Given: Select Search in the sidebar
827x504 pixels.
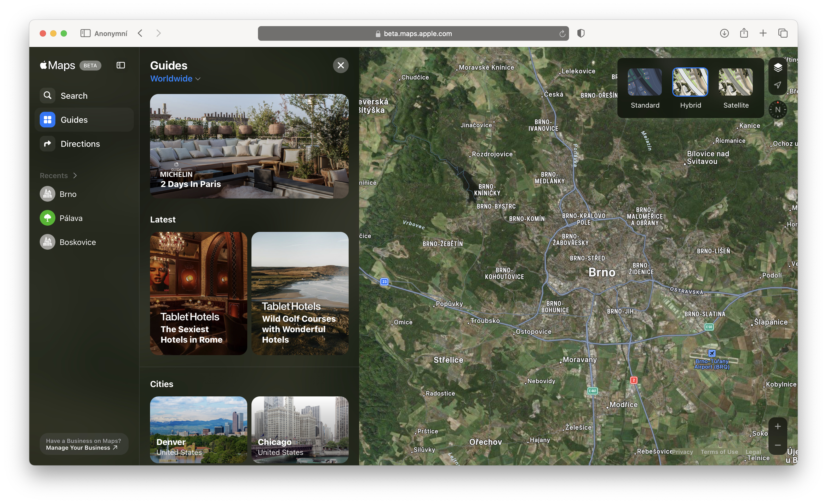Looking at the screenshot, I should 74,96.
